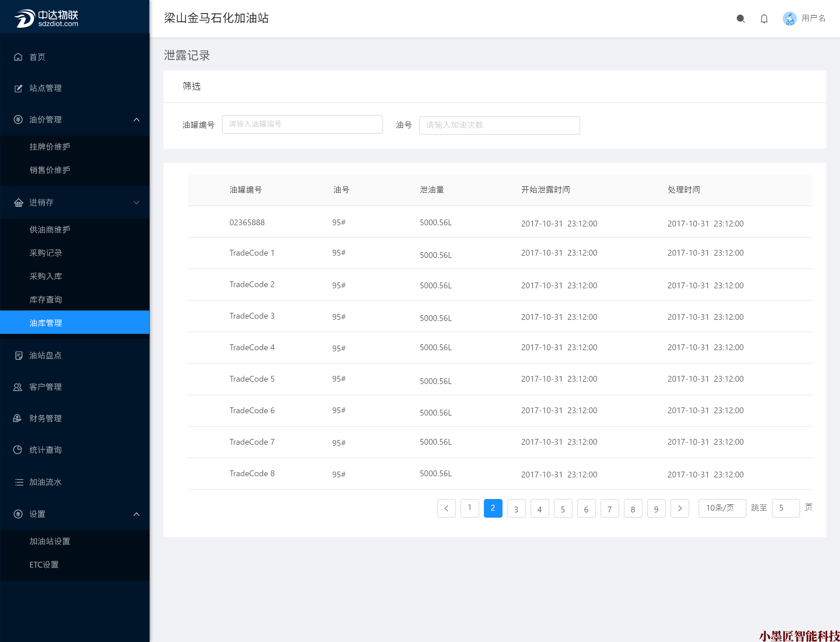The image size is (840, 642).
Task: Click the search icon in header
Action: pyautogui.click(x=740, y=18)
